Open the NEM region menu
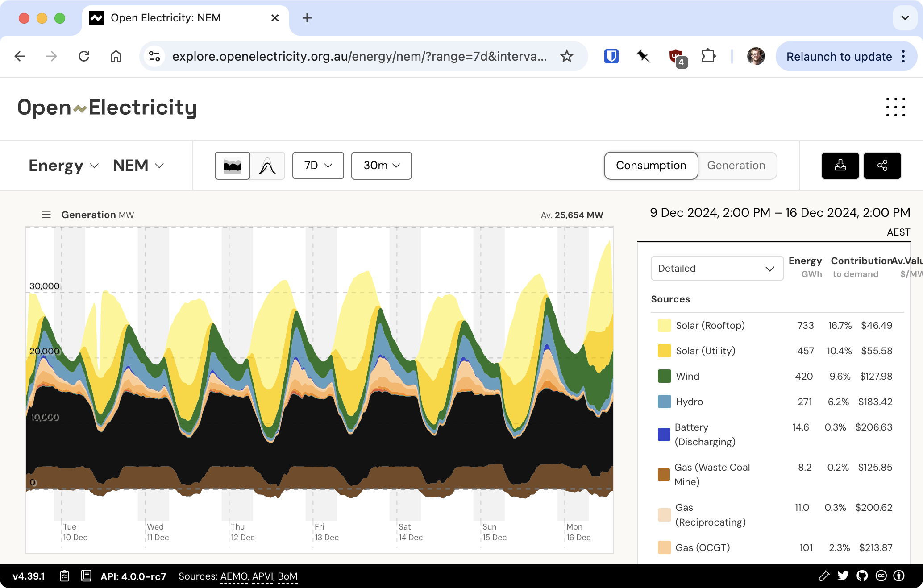 tap(138, 166)
